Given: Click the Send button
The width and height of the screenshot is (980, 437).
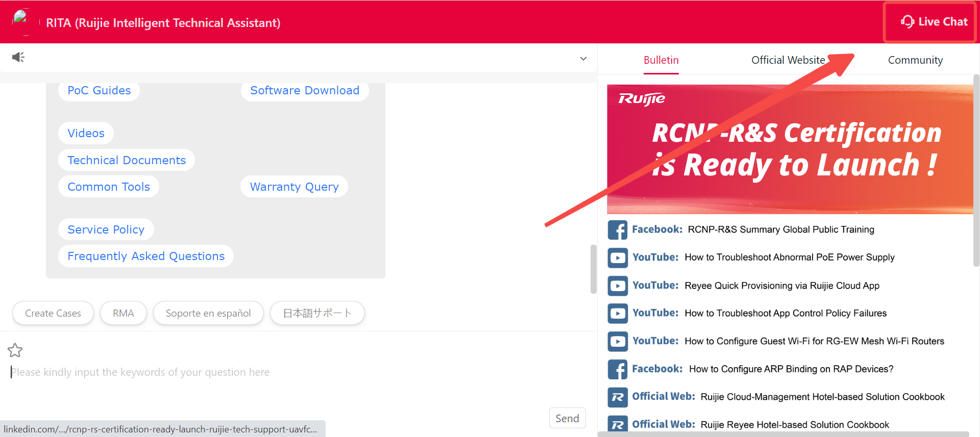Looking at the screenshot, I should [567, 418].
